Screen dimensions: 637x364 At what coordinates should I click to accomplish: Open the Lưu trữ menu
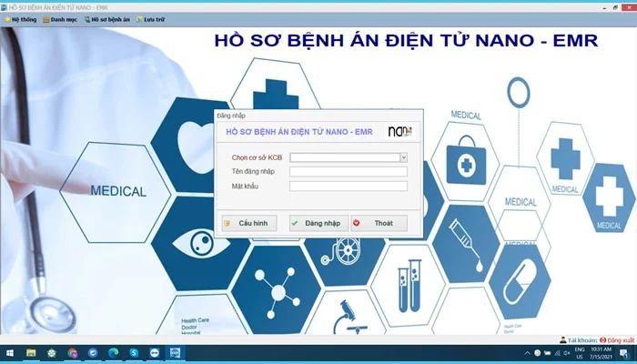[x=150, y=19]
